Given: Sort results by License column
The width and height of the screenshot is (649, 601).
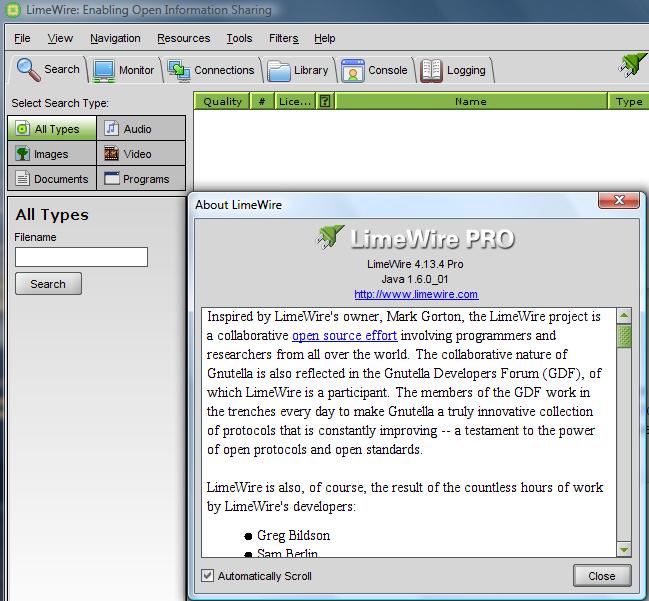Looking at the screenshot, I should (x=295, y=101).
